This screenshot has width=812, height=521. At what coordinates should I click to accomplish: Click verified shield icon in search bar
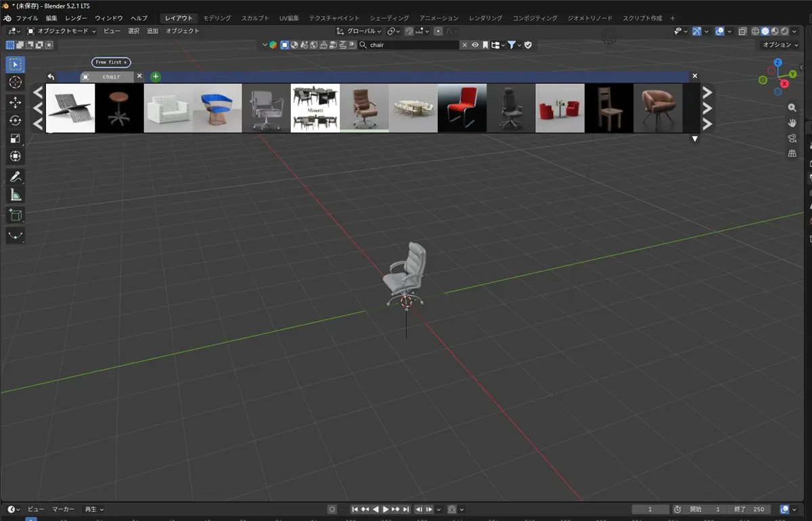pyautogui.click(x=528, y=45)
